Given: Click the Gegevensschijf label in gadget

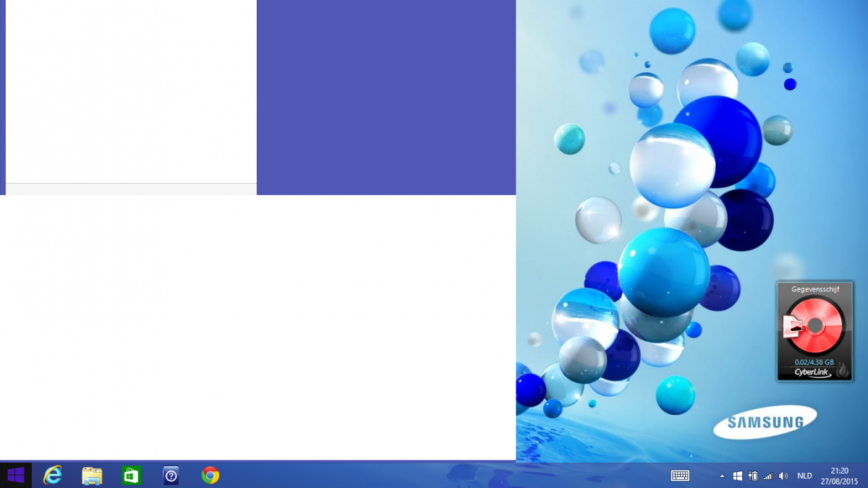Looking at the screenshot, I should tap(815, 288).
